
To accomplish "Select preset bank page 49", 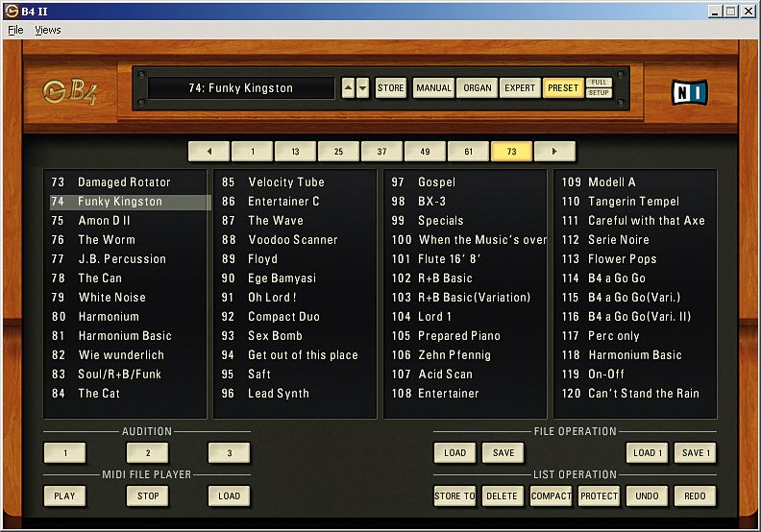I will click(425, 152).
